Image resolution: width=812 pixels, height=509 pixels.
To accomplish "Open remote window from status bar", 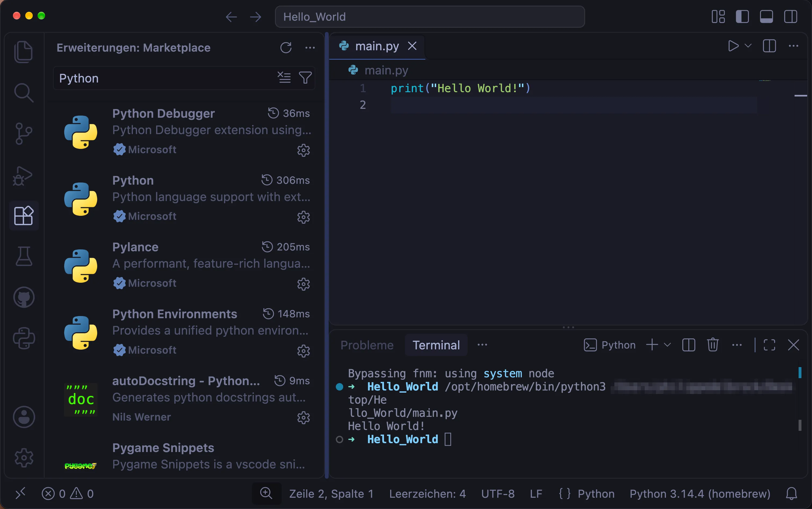I will [x=20, y=493].
